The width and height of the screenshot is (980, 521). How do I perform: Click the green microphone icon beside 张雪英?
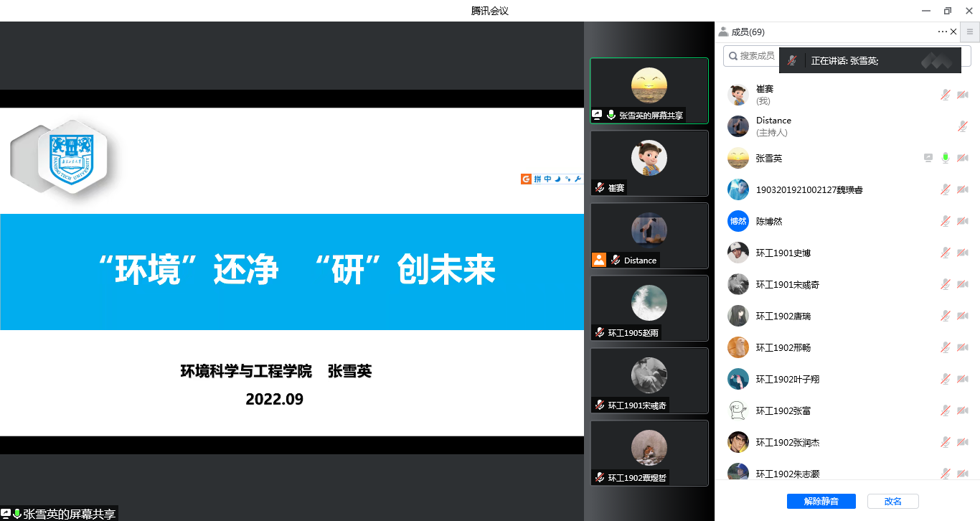tap(946, 158)
